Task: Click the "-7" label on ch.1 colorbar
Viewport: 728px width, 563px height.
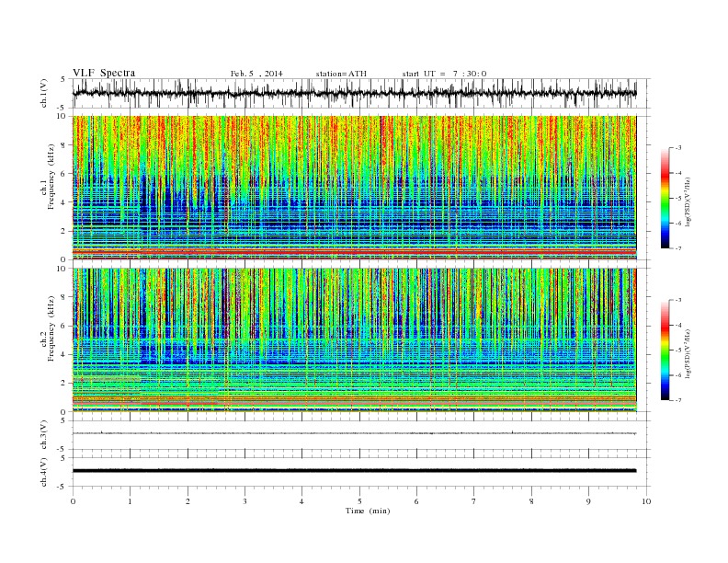Action: 678,248
